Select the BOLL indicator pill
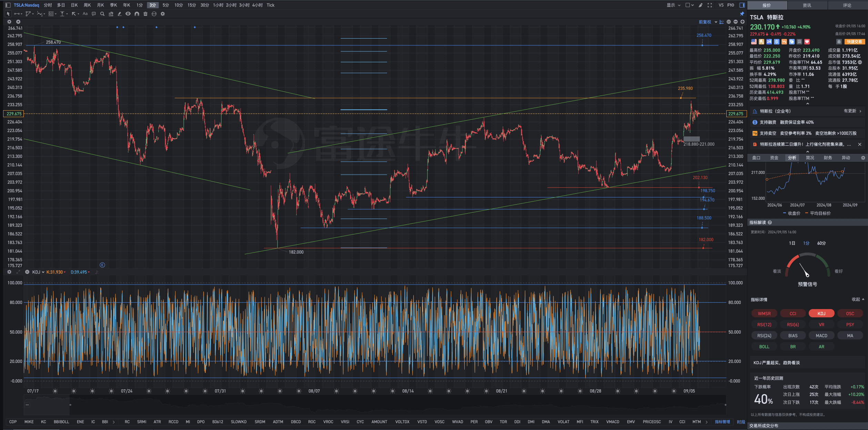The image size is (868, 430). (764, 347)
